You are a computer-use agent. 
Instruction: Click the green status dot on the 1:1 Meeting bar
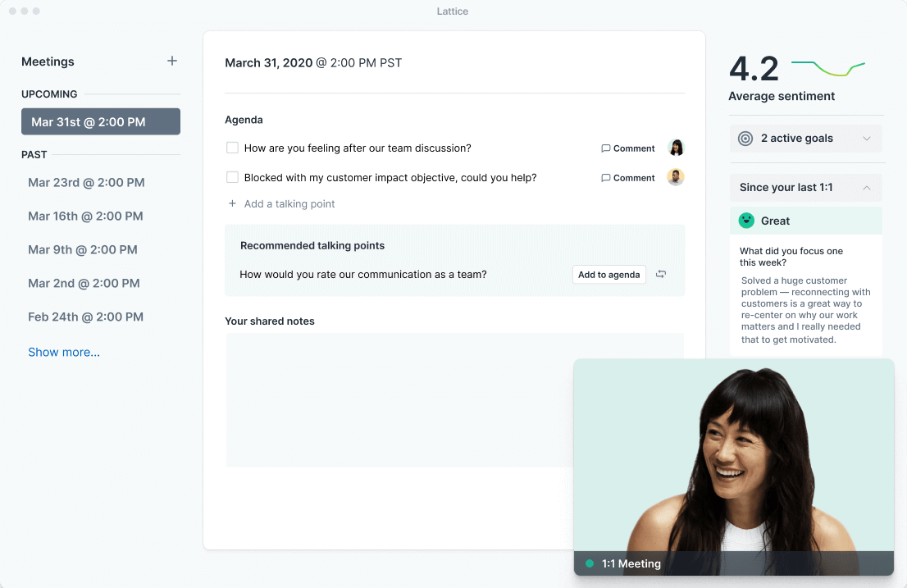click(x=590, y=563)
